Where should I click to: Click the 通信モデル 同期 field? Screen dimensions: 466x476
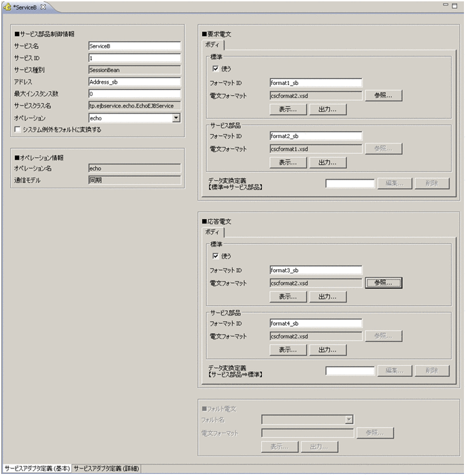135,180
